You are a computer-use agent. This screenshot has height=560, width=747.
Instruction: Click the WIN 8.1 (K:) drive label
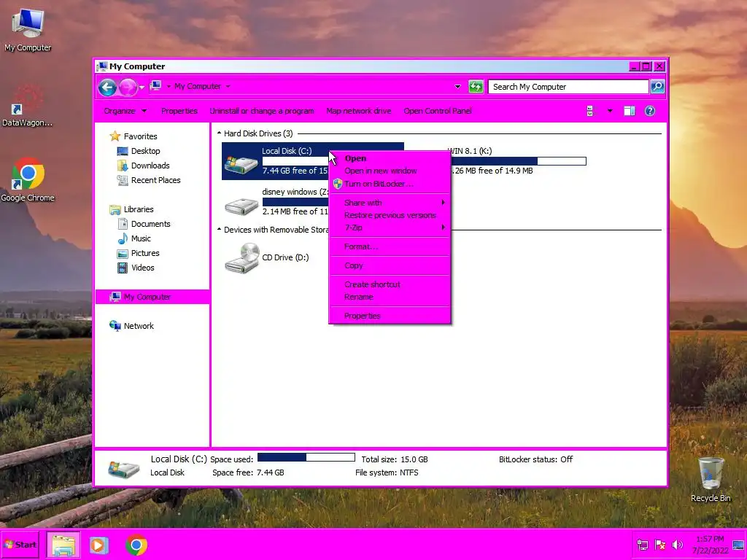coord(471,151)
